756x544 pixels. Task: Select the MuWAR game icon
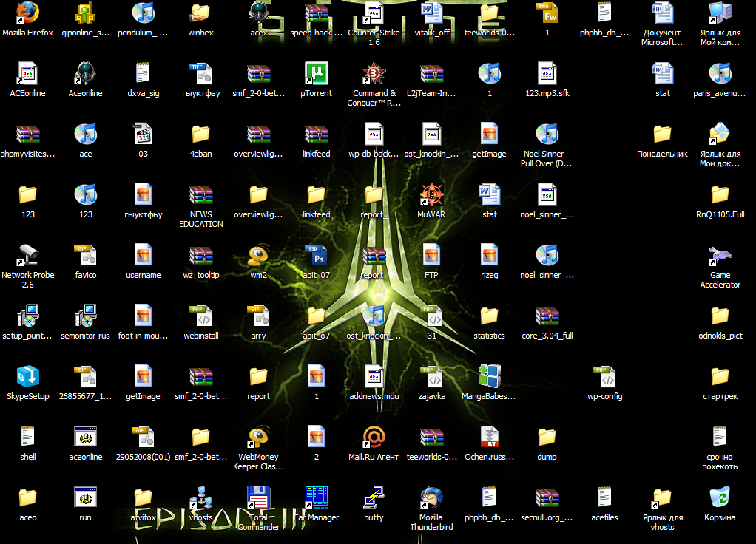coord(431,194)
